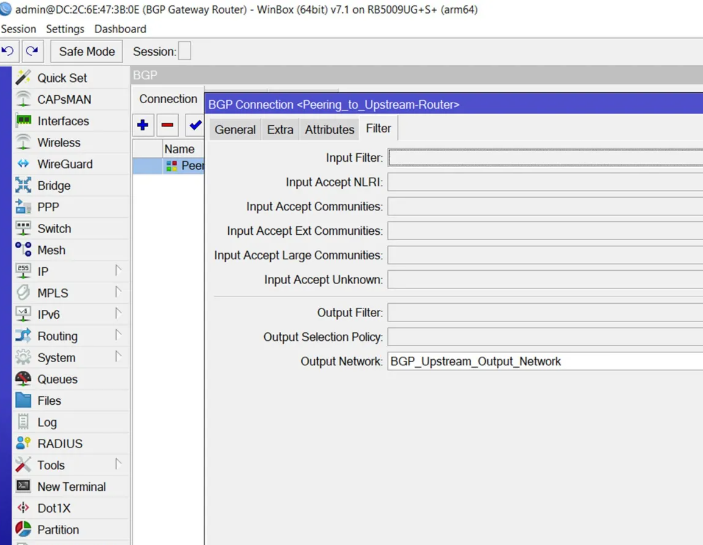This screenshot has height=545, width=703.
Task: Click the Input Accept Unknown field
Action: click(x=545, y=280)
